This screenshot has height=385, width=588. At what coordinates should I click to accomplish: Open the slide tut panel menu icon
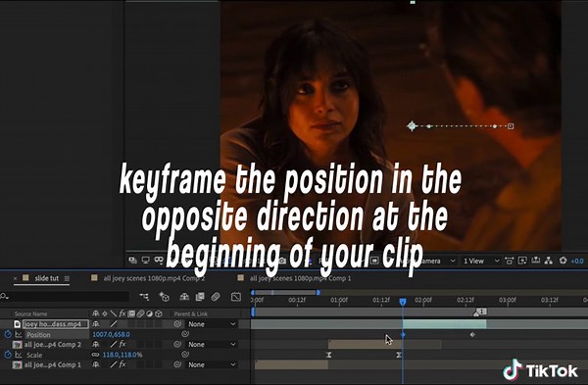[x=67, y=278]
